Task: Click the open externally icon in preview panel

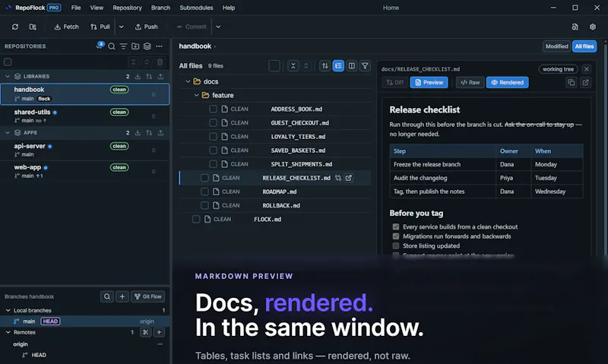Action: coord(585,83)
